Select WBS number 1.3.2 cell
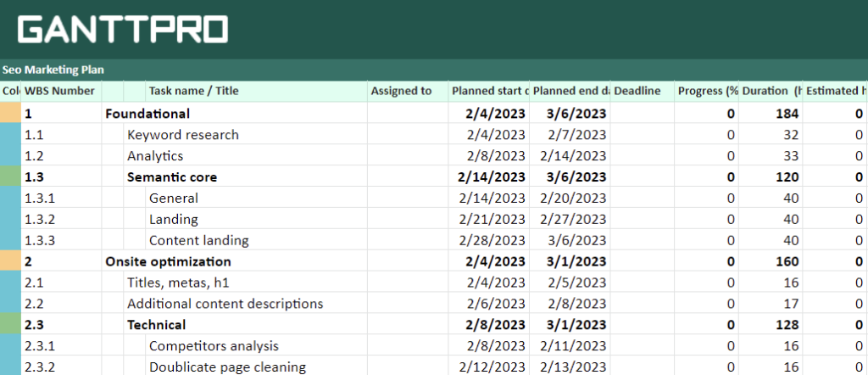868x375 pixels. [x=40, y=220]
